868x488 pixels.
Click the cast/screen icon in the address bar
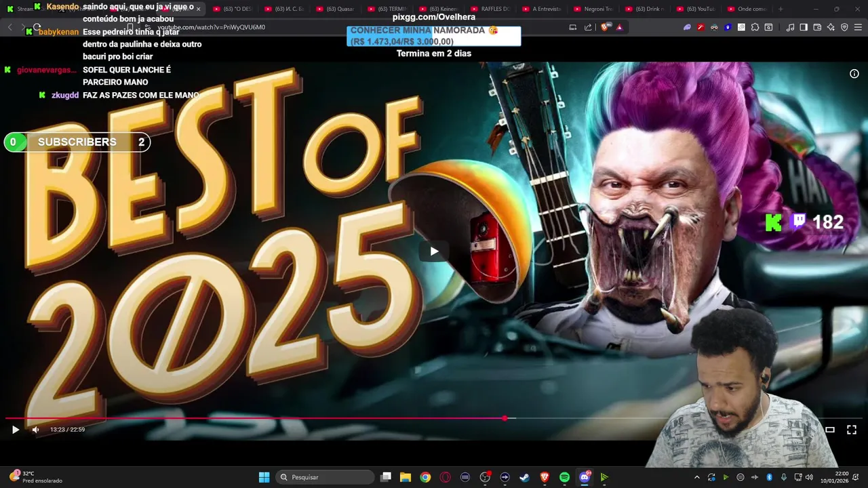click(x=572, y=27)
